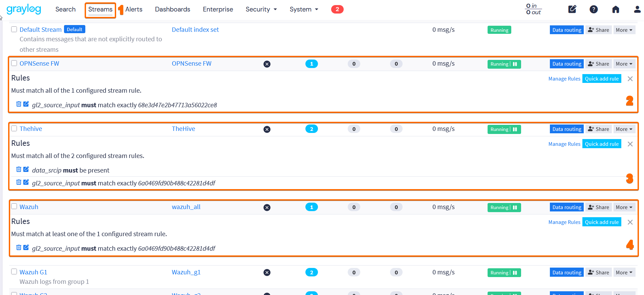This screenshot has width=644, height=295.
Task: Delete the OPNSense FW gl2_source_input rule
Action: point(19,104)
